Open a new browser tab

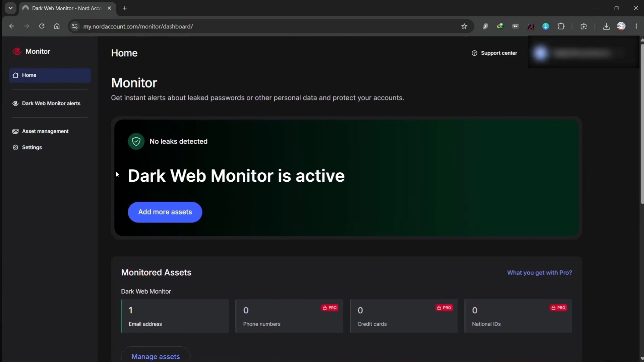[x=125, y=8]
